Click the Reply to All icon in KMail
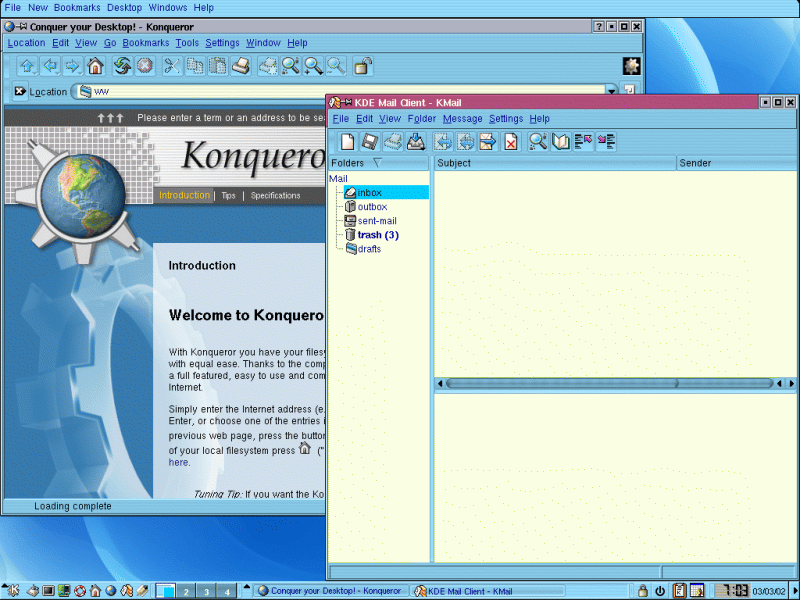The width and height of the screenshot is (800, 600). tap(465, 141)
